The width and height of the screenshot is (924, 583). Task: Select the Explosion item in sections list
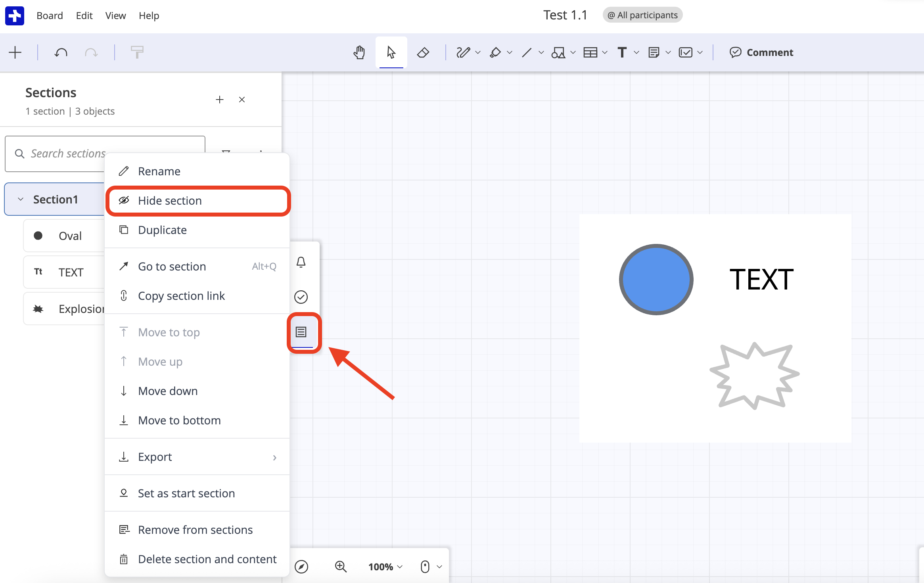(63, 309)
